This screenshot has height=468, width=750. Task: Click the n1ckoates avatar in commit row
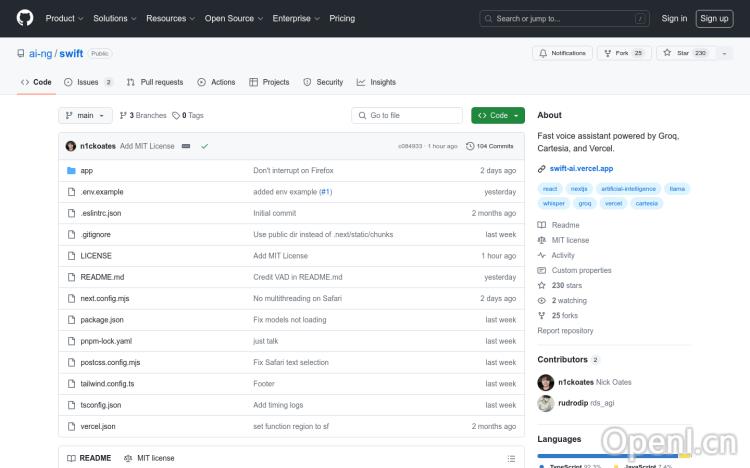71,146
